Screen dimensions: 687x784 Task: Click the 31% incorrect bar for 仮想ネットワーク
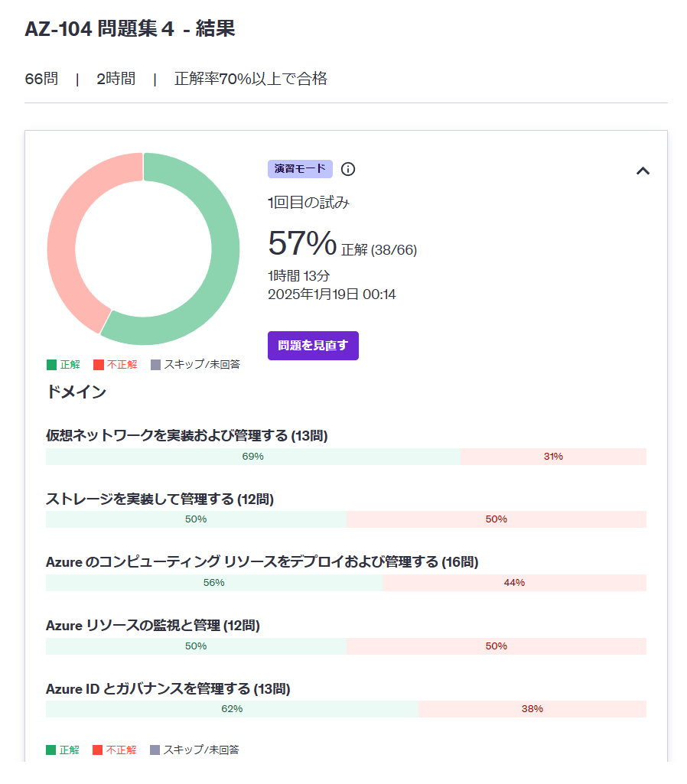point(553,457)
